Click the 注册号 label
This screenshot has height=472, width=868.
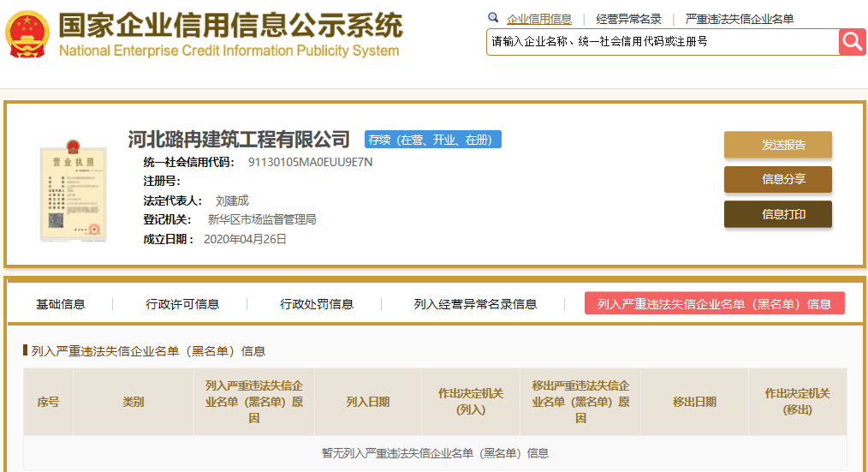162,181
